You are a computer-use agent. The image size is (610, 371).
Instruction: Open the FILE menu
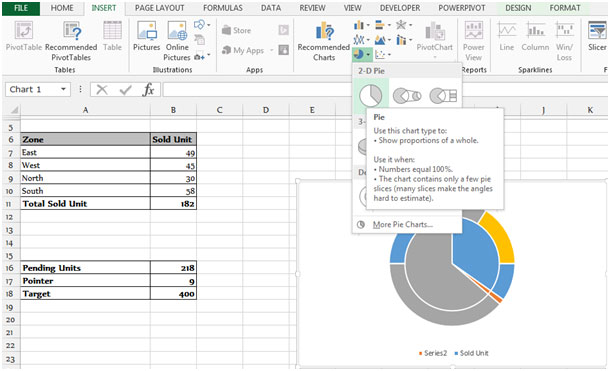pos(21,8)
